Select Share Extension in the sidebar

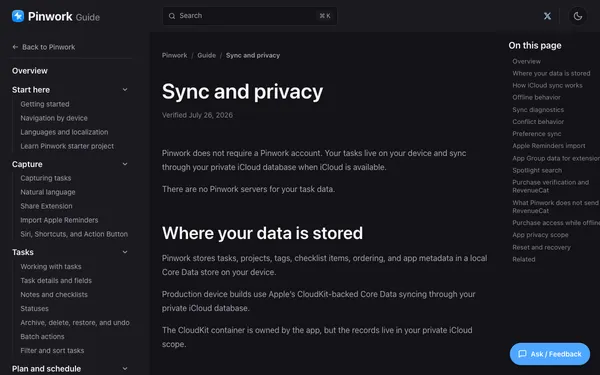(46, 206)
